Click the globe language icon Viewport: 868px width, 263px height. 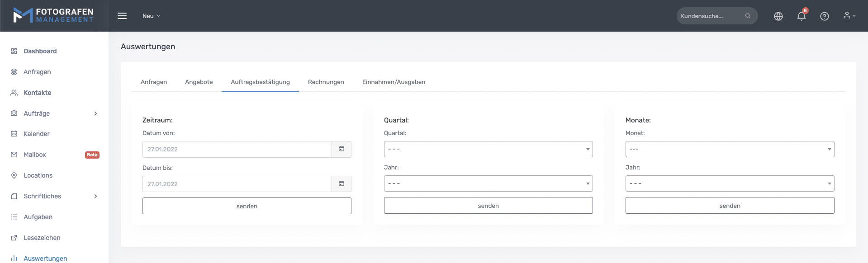pyautogui.click(x=778, y=16)
